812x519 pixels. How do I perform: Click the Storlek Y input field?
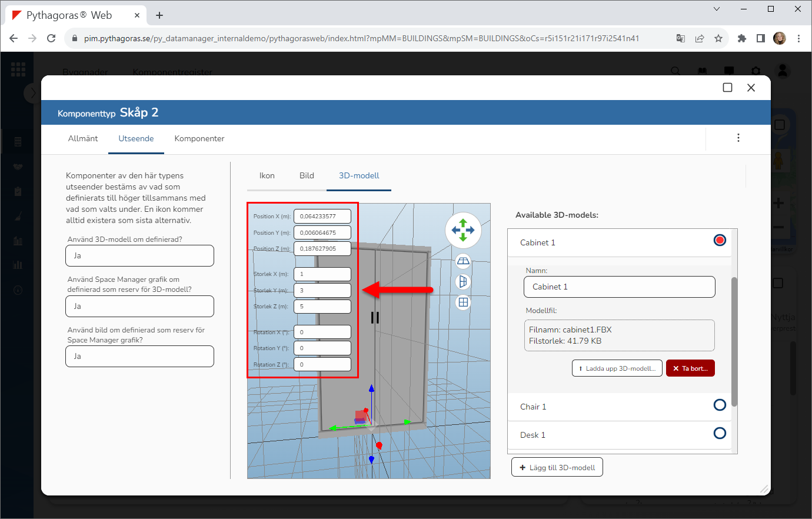point(322,291)
